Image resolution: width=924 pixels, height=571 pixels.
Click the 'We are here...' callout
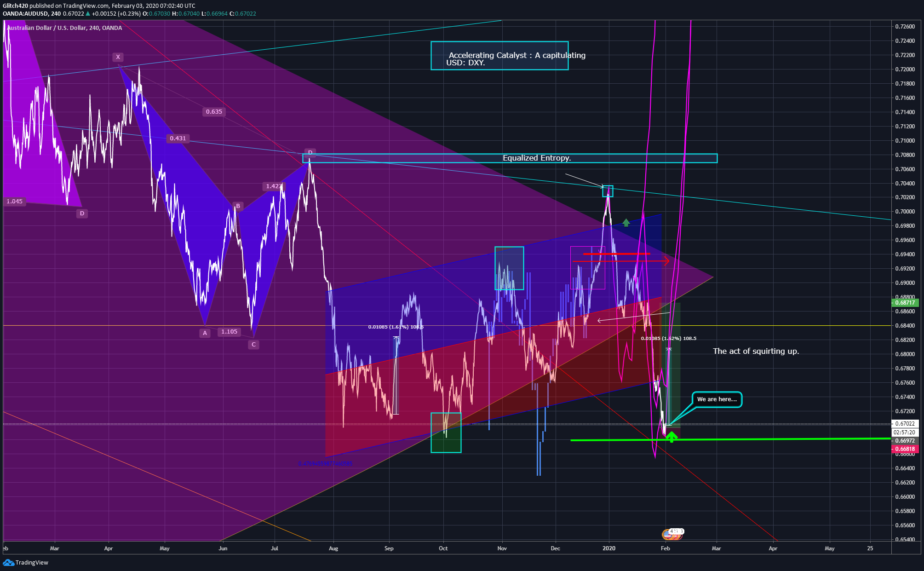717,399
